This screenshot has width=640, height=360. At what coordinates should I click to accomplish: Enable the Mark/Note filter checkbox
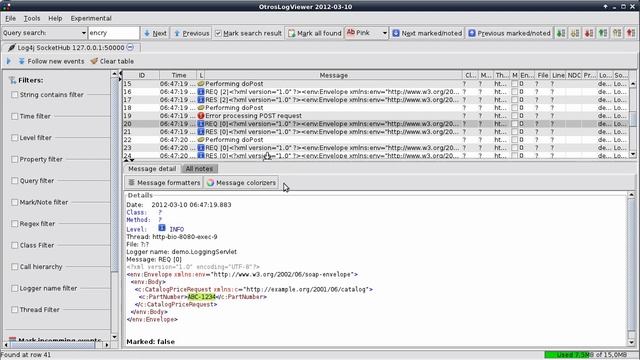(15, 202)
